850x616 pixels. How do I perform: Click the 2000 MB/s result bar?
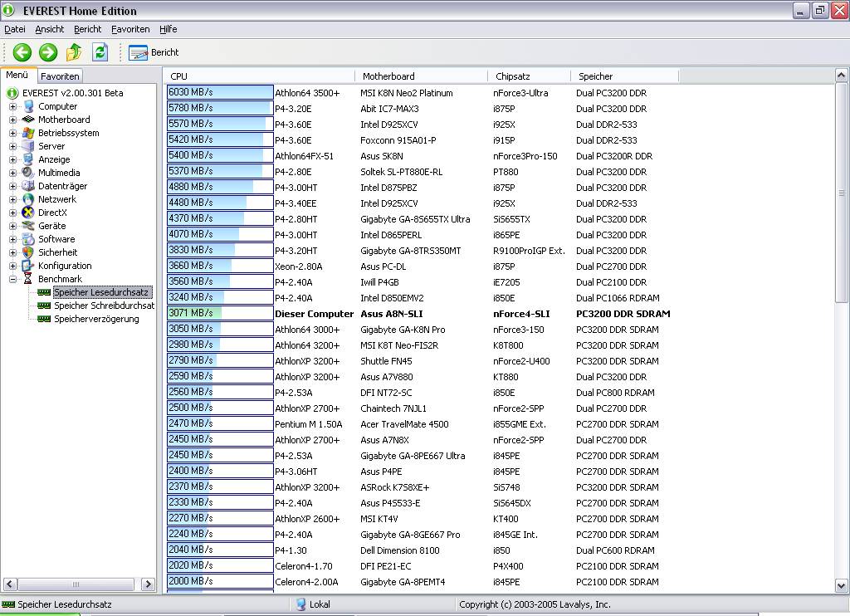[x=220, y=581]
